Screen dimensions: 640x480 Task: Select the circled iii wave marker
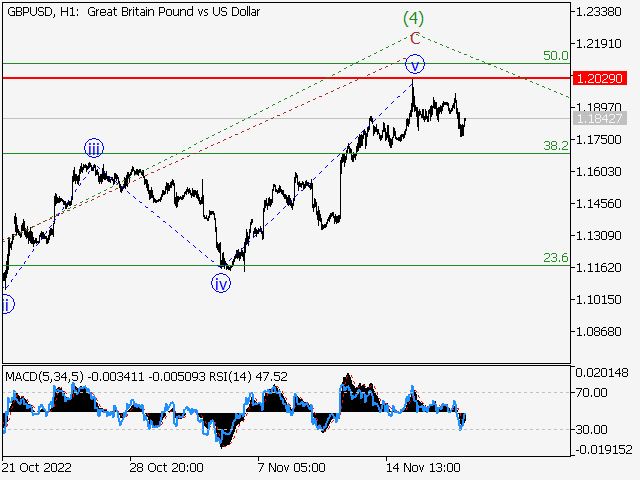[94, 148]
